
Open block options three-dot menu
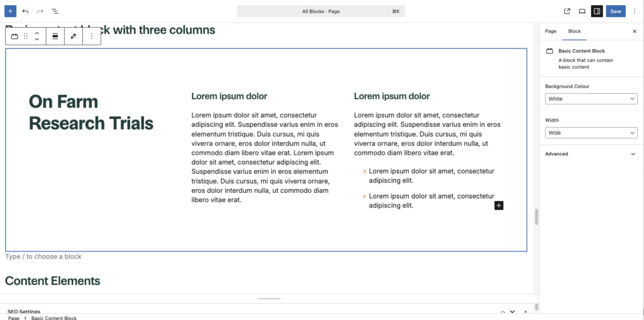92,36
